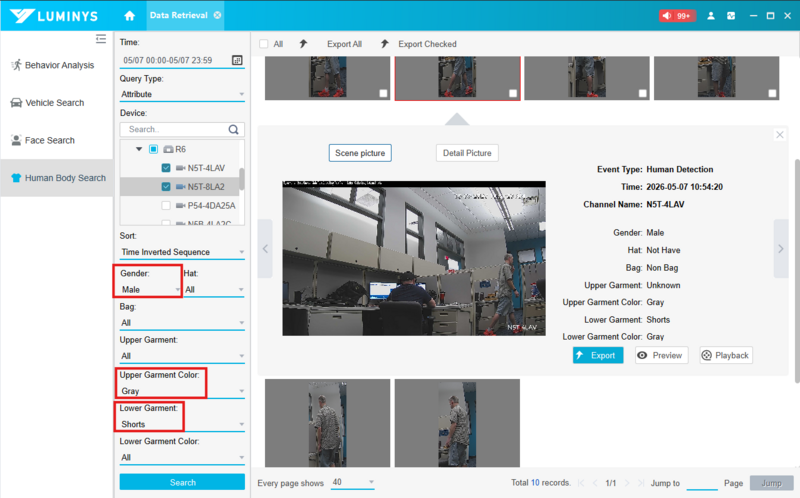Image resolution: width=800 pixels, height=498 pixels.
Task: Go to previous page icon
Action: tap(595, 483)
